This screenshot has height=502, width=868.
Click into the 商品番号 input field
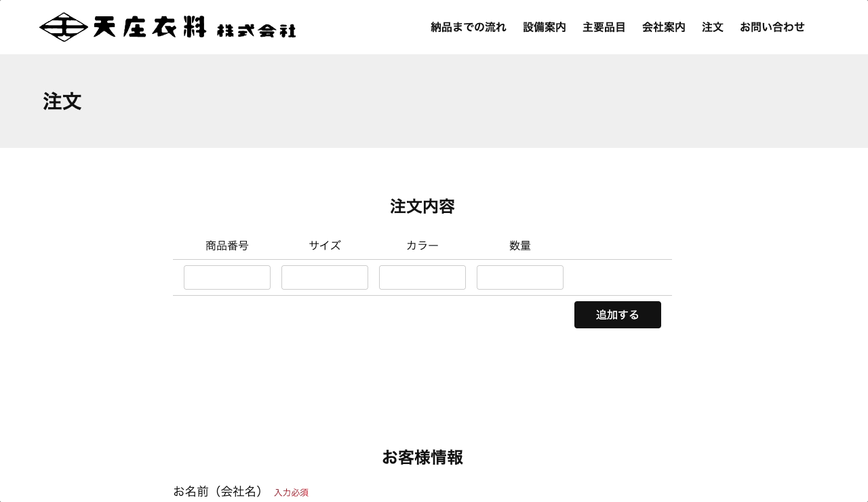(227, 277)
